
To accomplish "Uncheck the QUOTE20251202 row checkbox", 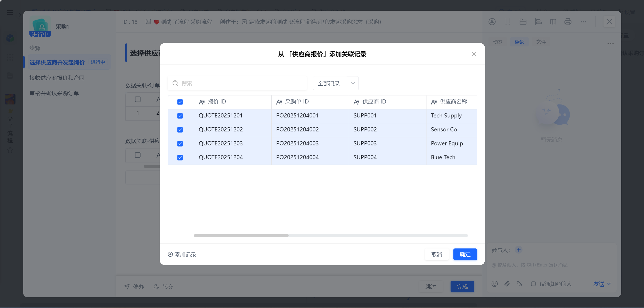I will (180, 130).
